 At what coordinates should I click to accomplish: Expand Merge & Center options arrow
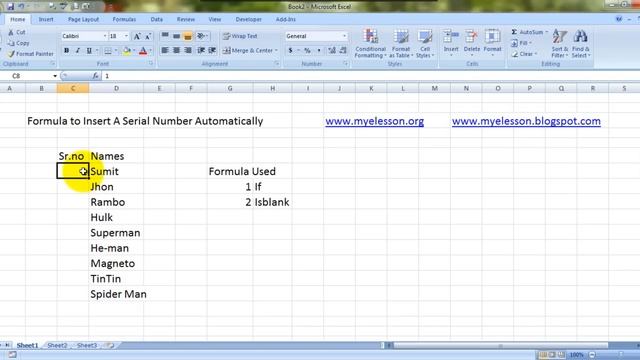276,51
